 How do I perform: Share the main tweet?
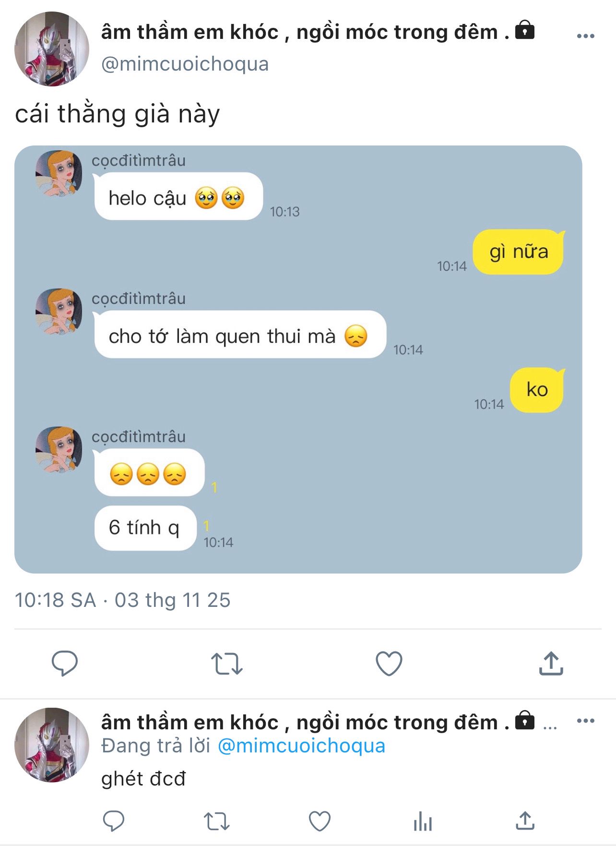point(551,664)
